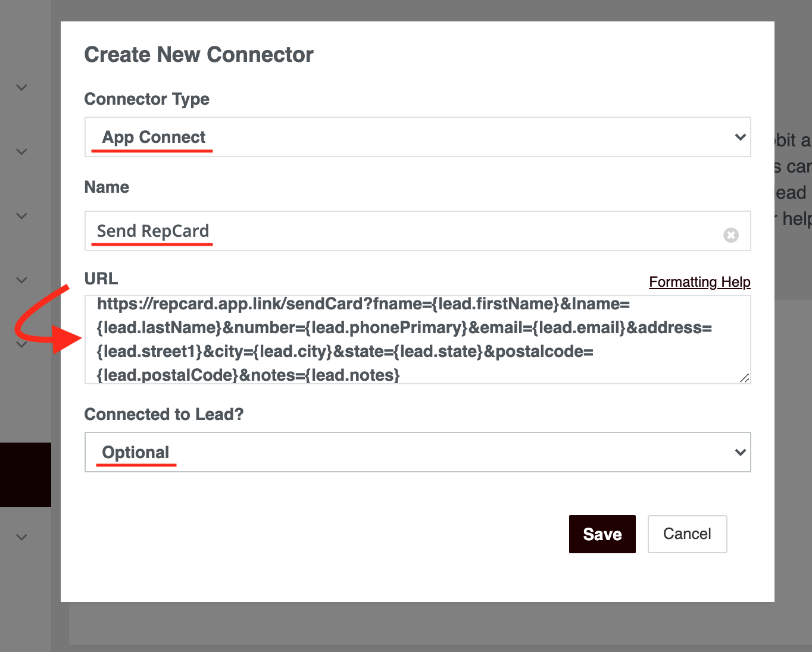This screenshot has width=812, height=652.
Task: Cancel connector creation
Action: click(688, 534)
